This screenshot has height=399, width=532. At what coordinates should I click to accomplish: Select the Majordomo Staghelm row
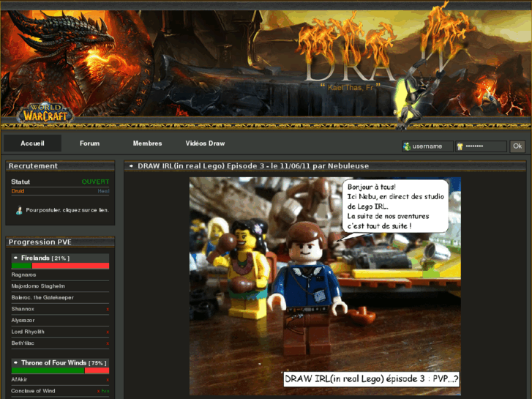pyautogui.click(x=61, y=286)
